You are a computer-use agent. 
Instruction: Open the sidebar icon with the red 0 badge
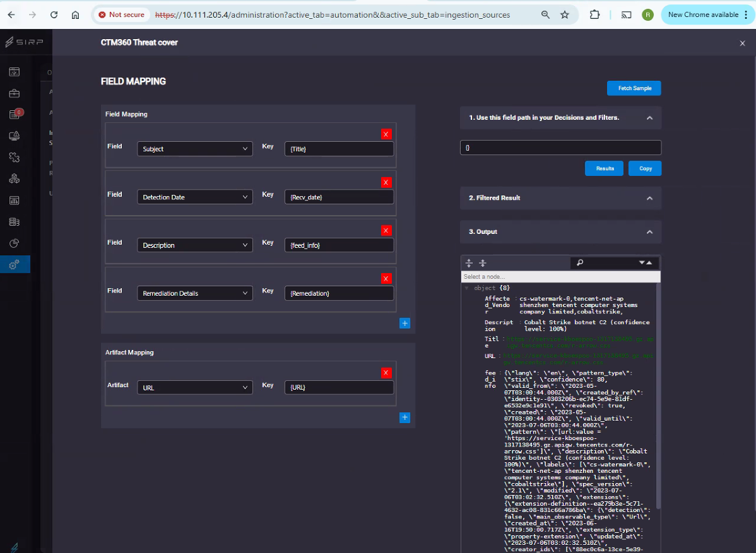[15, 114]
